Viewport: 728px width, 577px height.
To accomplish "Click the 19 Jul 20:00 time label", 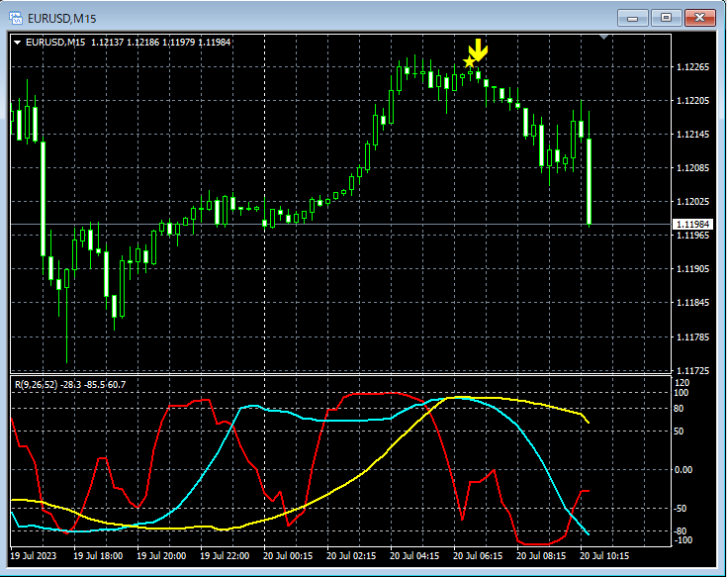I will click(x=161, y=556).
